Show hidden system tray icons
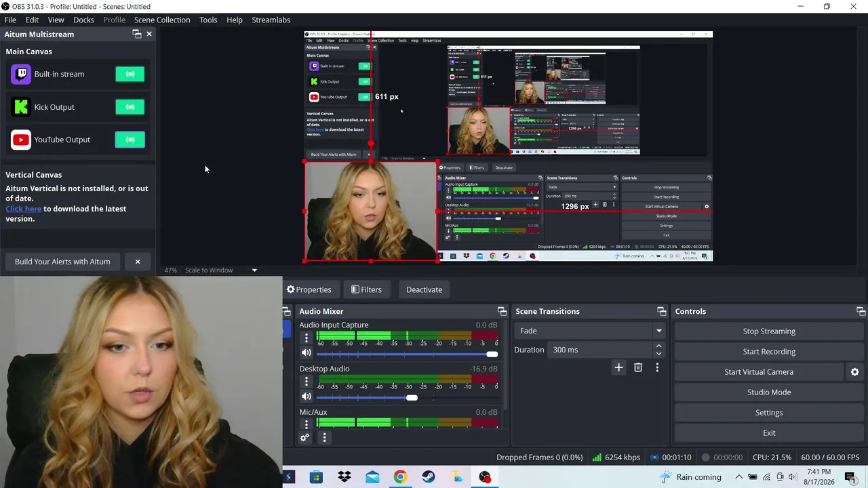This screenshot has height=488, width=868. tap(738, 477)
